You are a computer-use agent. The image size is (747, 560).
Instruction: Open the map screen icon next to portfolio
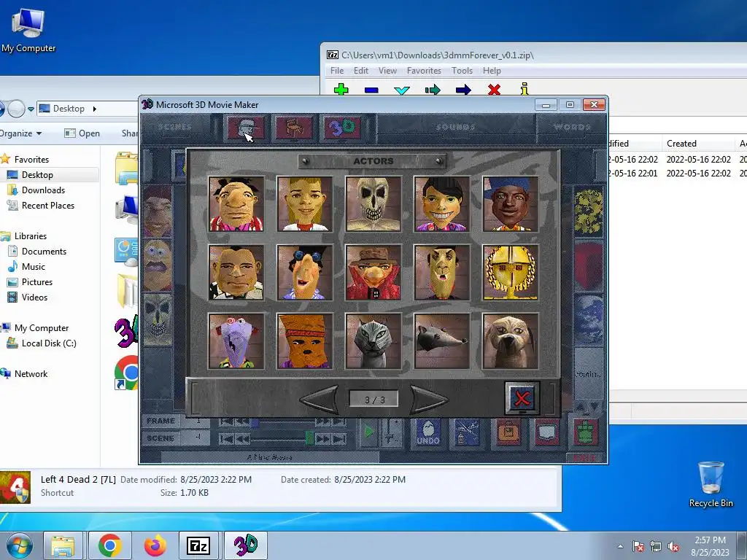(x=546, y=432)
